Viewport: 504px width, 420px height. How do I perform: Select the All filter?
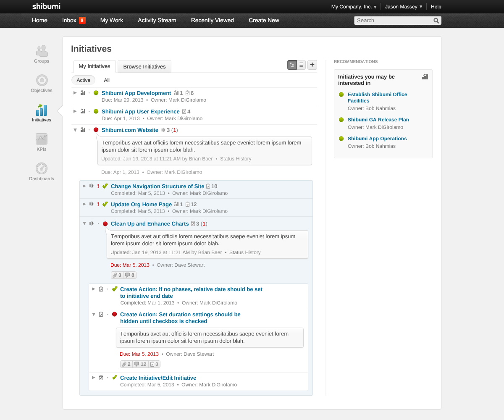(107, 80)
